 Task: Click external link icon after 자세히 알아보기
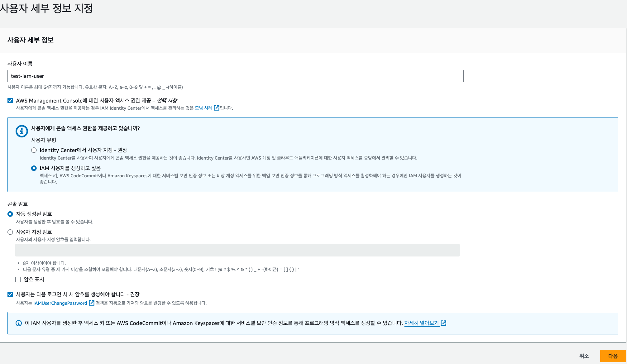(443, 323)
